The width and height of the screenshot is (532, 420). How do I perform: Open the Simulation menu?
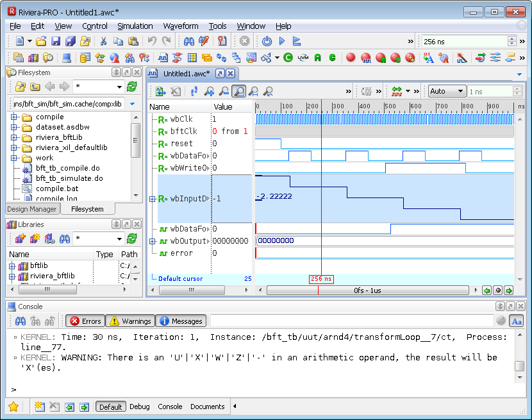coord(135,26)
